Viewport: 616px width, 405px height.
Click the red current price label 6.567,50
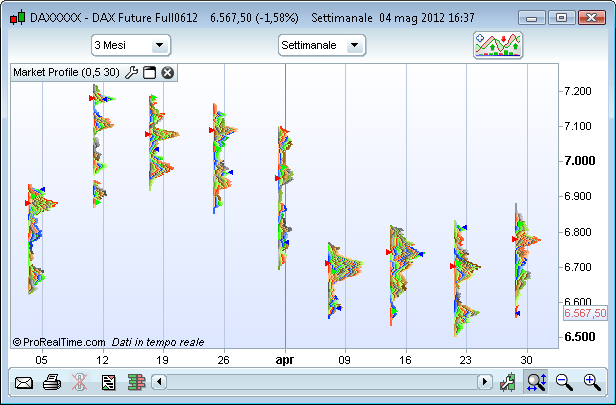[585, 313]
